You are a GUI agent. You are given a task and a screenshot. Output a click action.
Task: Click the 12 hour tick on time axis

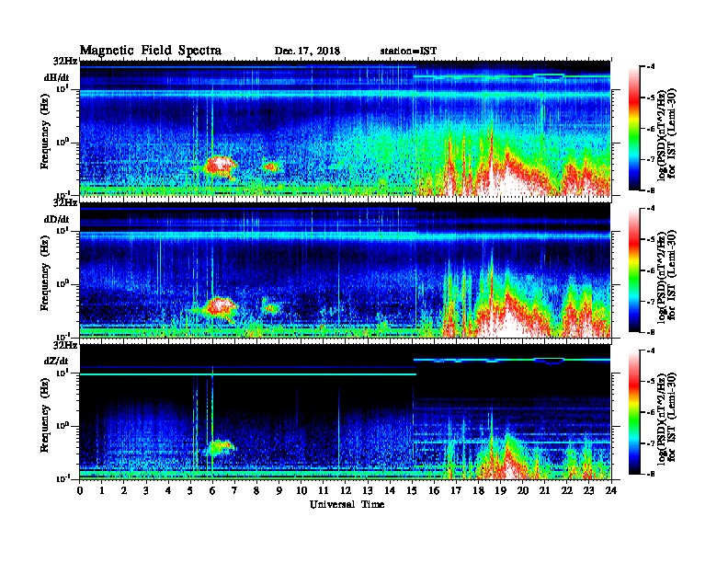(x=346, y=490)
